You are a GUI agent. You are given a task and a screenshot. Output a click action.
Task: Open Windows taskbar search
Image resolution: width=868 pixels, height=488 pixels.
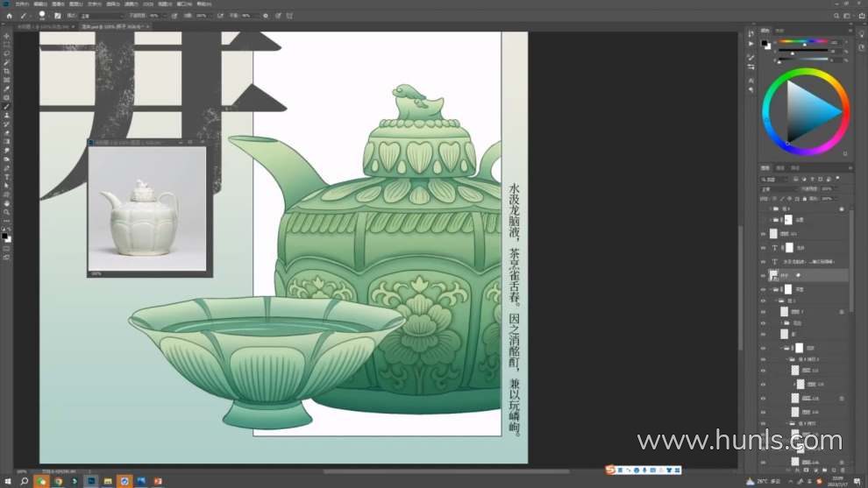[x=25, y=481]
